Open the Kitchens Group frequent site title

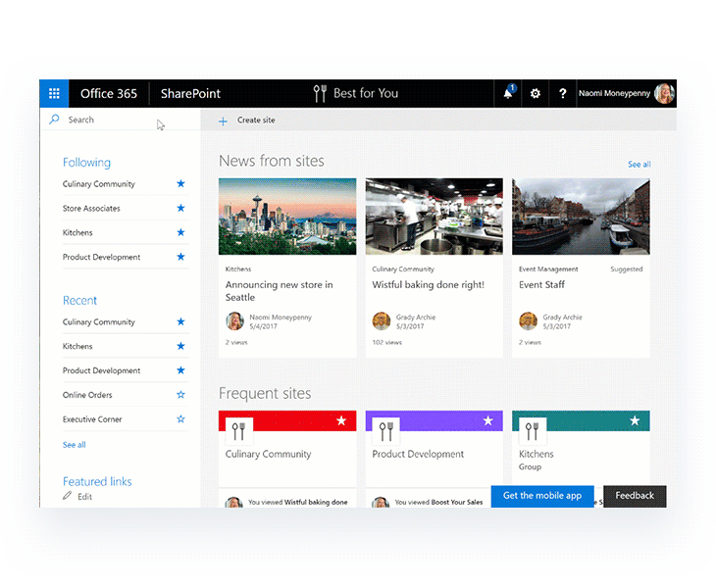pos(537,455)
